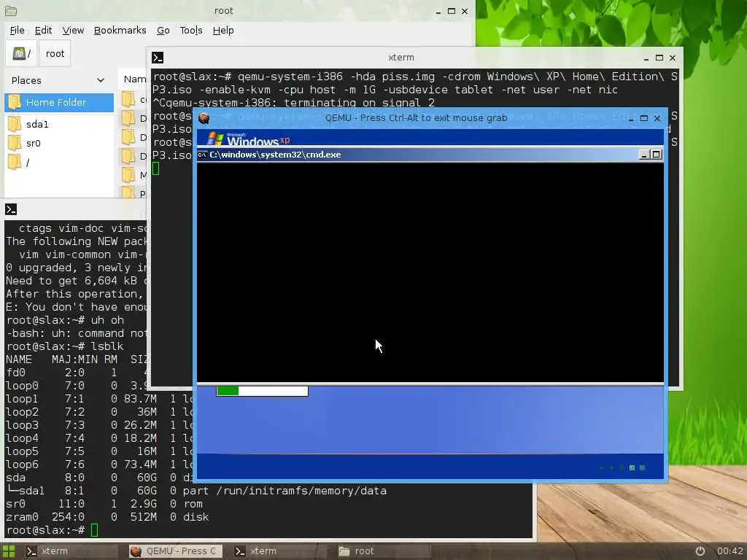This screenshot has height=560, width=747.
Task: Expand the Places dropdown chevron
Action: [101, 80]
